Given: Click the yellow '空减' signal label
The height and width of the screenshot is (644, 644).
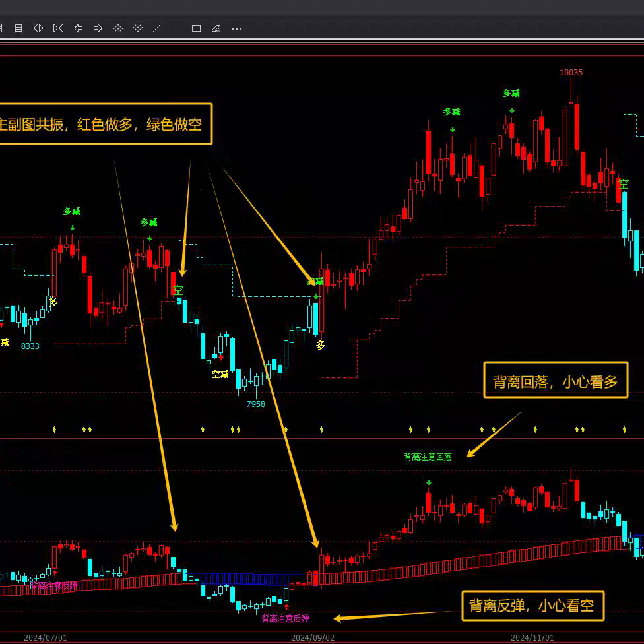Looking at the screenshot, I should click(x=220, y=374).
